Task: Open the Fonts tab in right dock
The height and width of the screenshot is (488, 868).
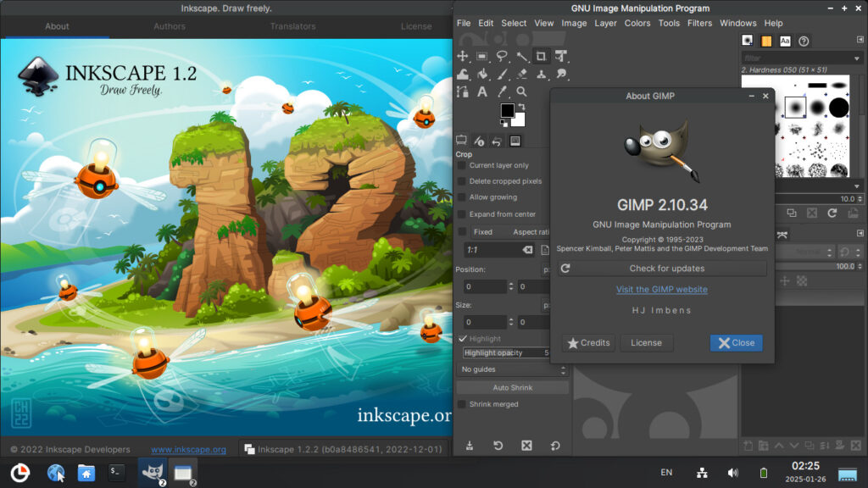Action: [785, 41]
